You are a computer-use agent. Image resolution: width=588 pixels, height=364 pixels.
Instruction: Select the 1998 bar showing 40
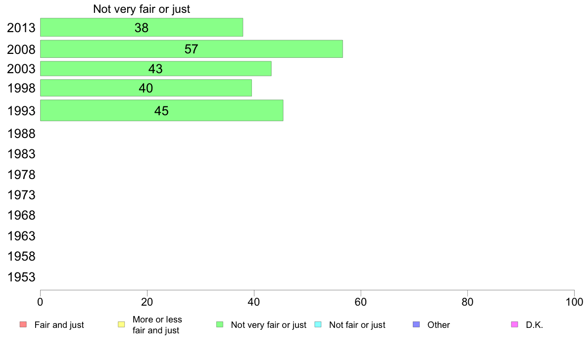pos(146,88)
